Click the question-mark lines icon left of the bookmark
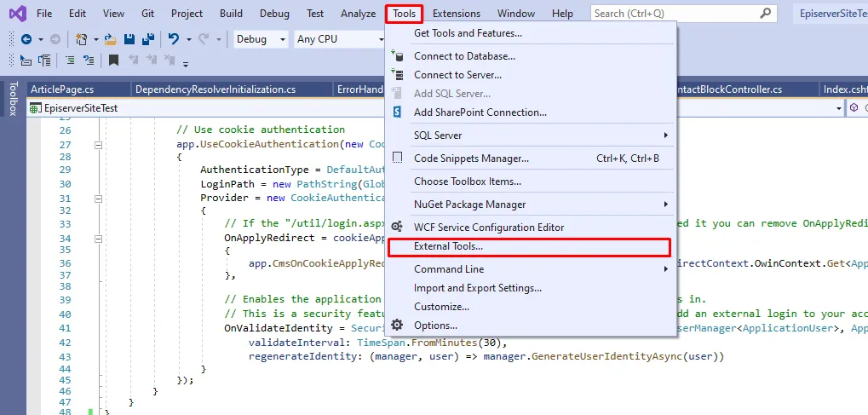The image size is (868, 415). 88,60
